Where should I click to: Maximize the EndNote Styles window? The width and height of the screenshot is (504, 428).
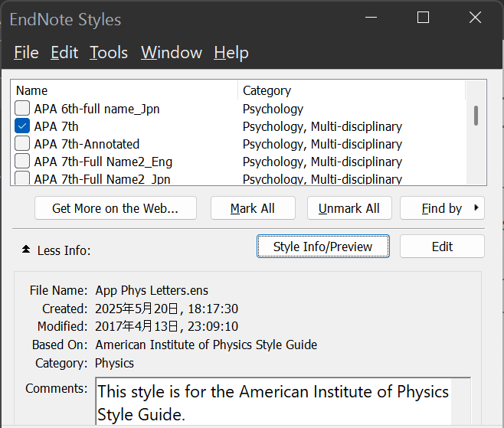(423, 18)
